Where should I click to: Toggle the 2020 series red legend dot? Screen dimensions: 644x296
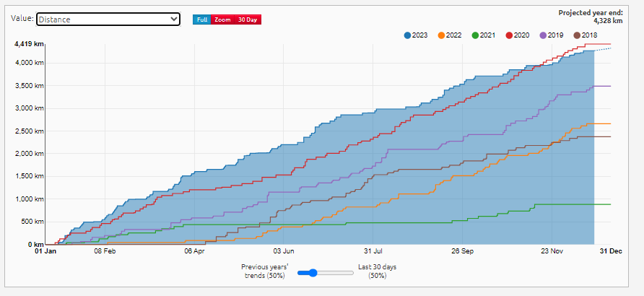pos(509,35)
